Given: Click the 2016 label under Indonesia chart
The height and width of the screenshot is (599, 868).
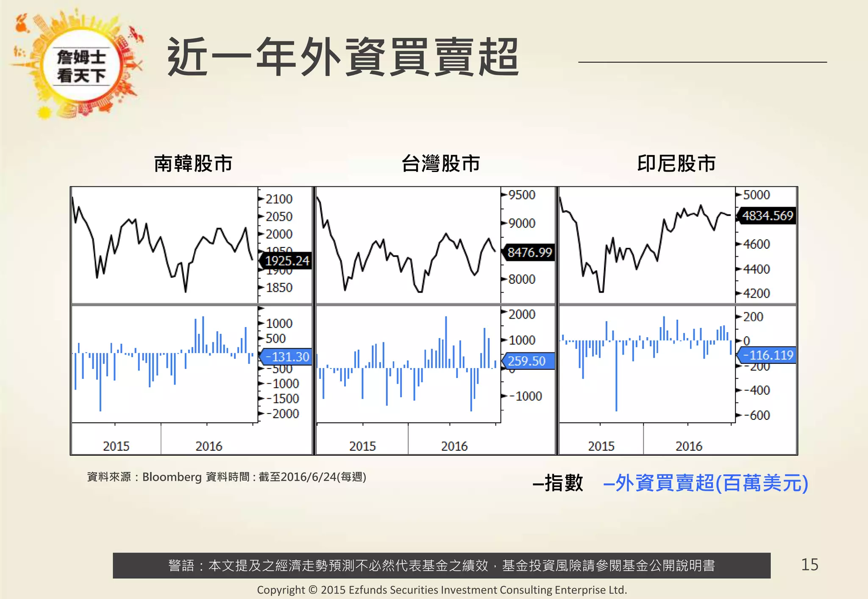Looking at the screenshot, I should pos(689,446).
